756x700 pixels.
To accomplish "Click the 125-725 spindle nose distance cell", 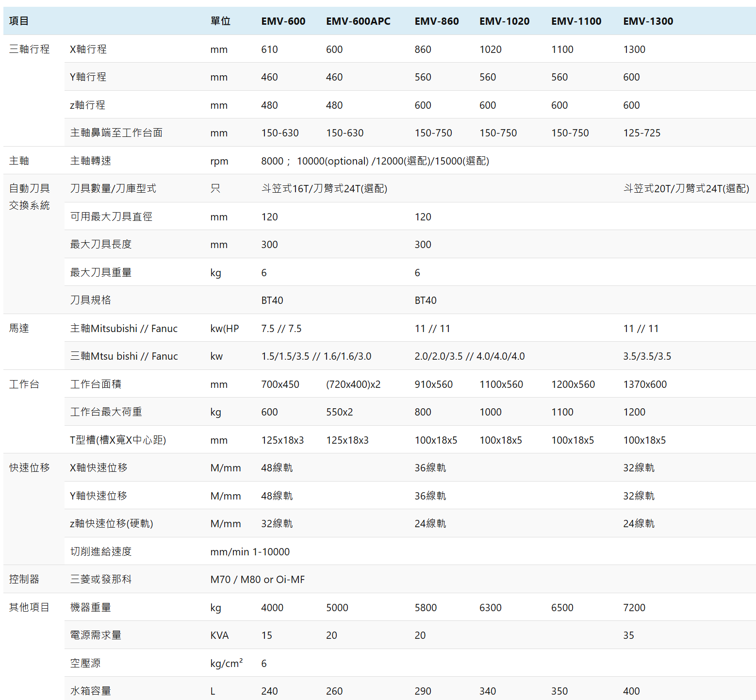I will coord(642,133).
